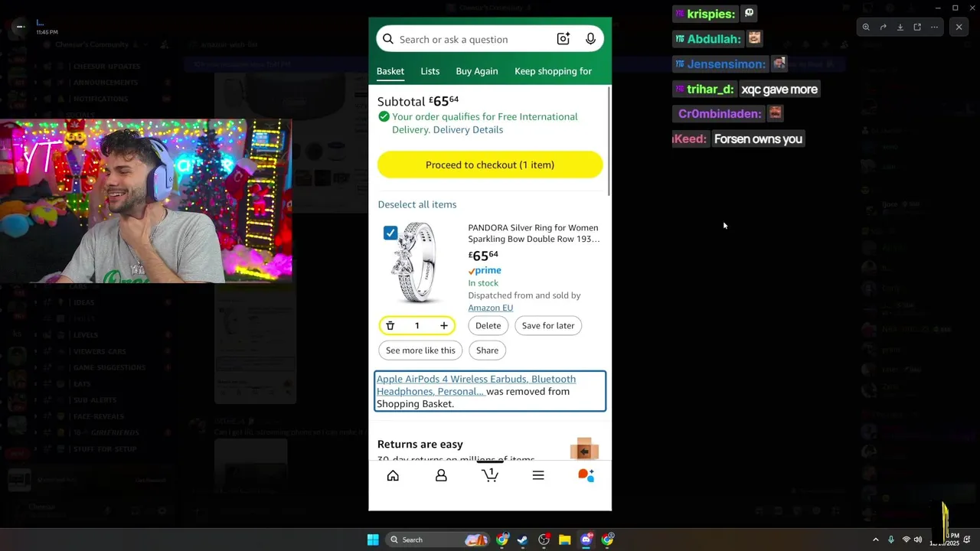Switch to the Lists tab
The image size is (980, 551).
pyautogui.click(x=430, y=71)
